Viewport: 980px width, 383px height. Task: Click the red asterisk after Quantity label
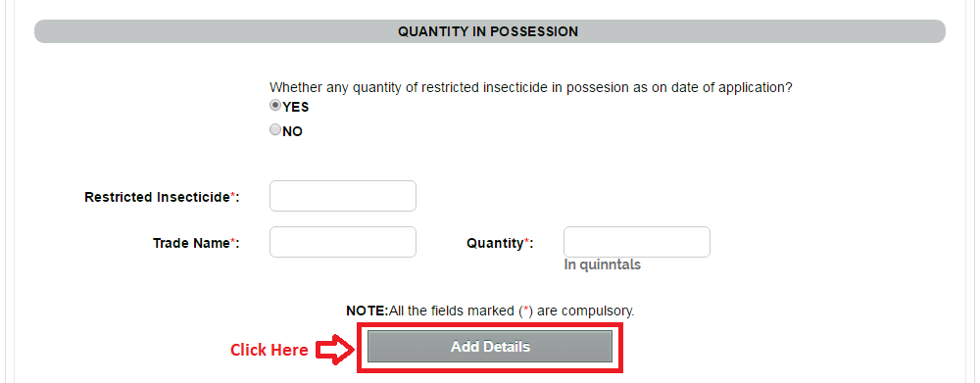coord(527,242)
